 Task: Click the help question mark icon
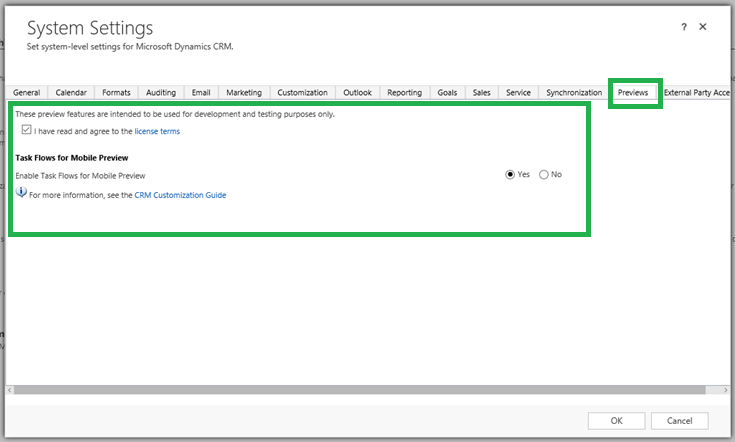coord(682,27)
